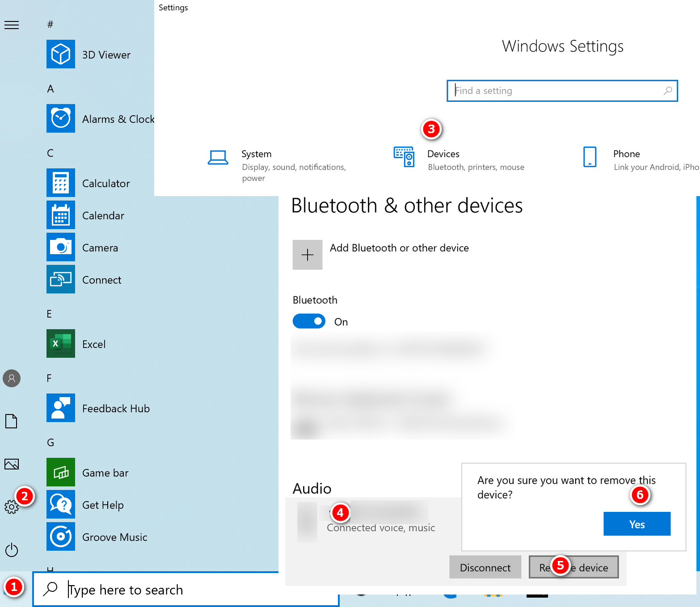Open the Documents icon in Start sidebar
This screenshot has height=607, width=700.
(11, 421)
